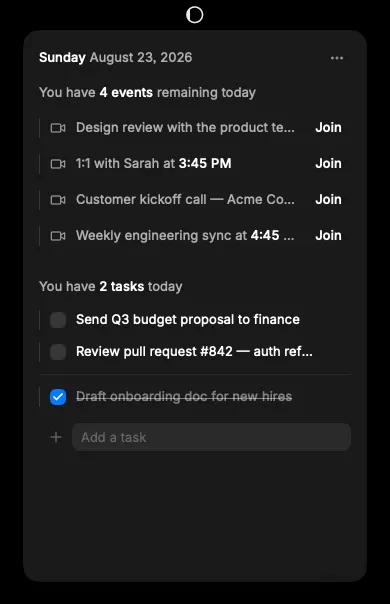Open the Customer kickoff call Acme event
Image resolution: width=390 pixels, height=604 pixels.
tap(185, 200)
